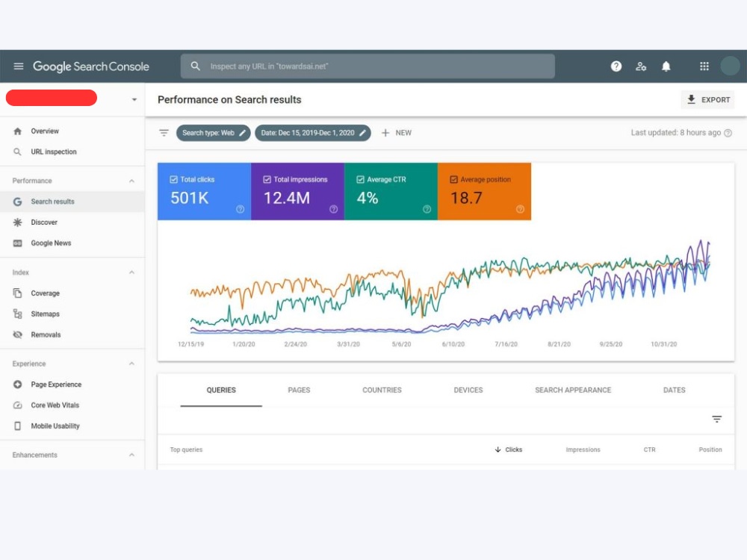Viewport: 747px width, 560px height.
Task: Select the blue Total clicks card
Action: pyautogui.click(x=205, y=191)
